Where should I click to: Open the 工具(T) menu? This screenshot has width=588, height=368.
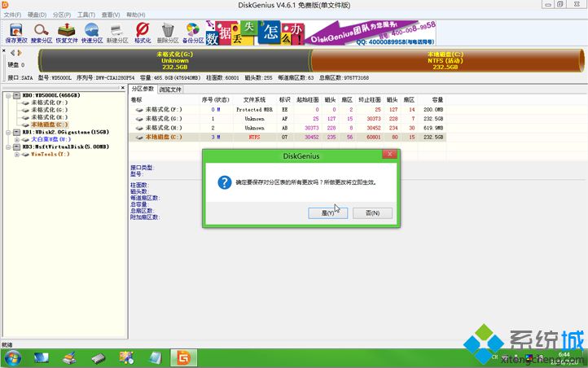(x=86, y=15)
